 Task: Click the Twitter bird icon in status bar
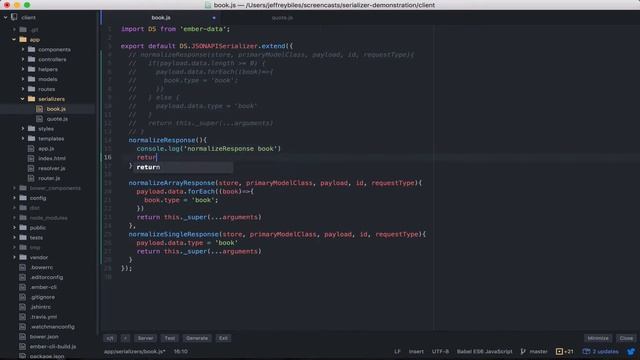click(631, 351)
